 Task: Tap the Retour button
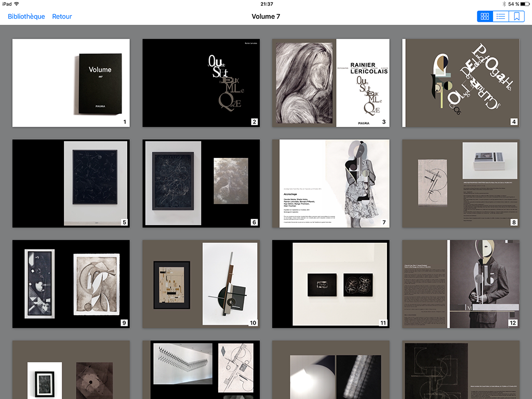point(62,17)
